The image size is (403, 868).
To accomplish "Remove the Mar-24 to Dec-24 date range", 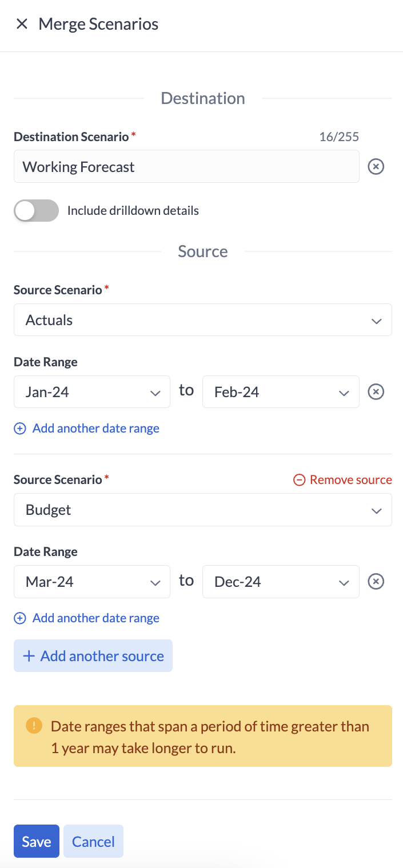I will [376, 582].
